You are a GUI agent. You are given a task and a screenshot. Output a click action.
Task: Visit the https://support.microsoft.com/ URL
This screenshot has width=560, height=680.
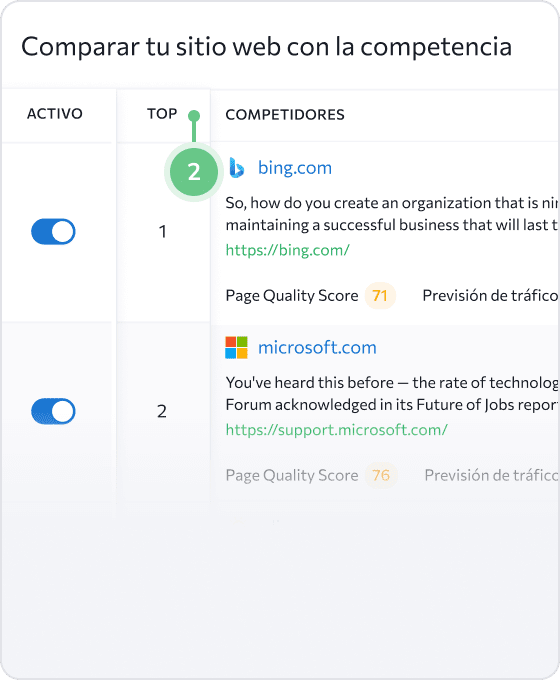337,430
